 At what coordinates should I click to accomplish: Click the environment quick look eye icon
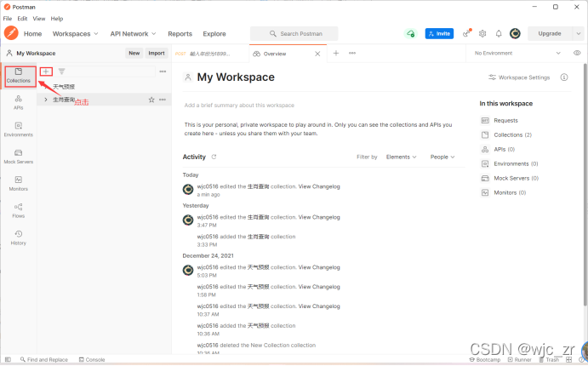pyautogui.click(x=577, y=53)
